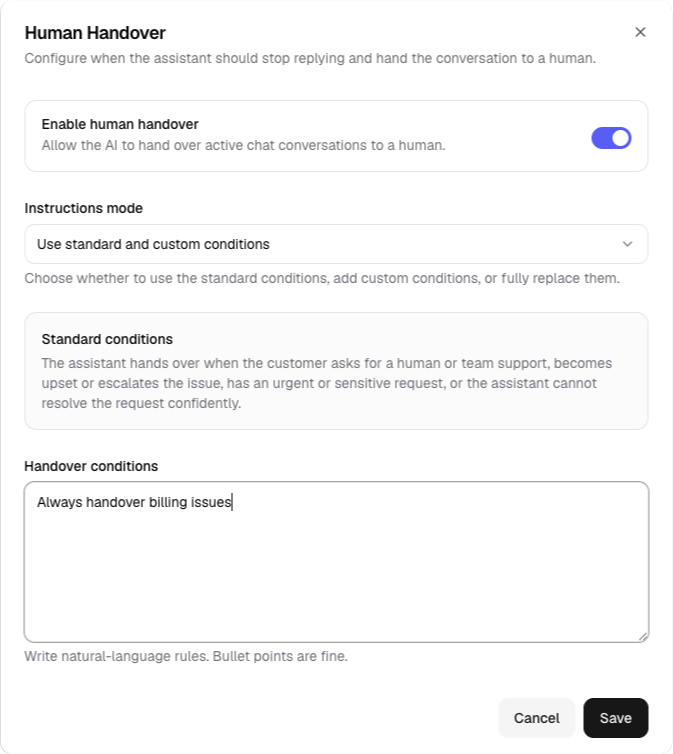Select the Standard conditions heading
Screen dimensions: 673x754
tap(107, 339)
